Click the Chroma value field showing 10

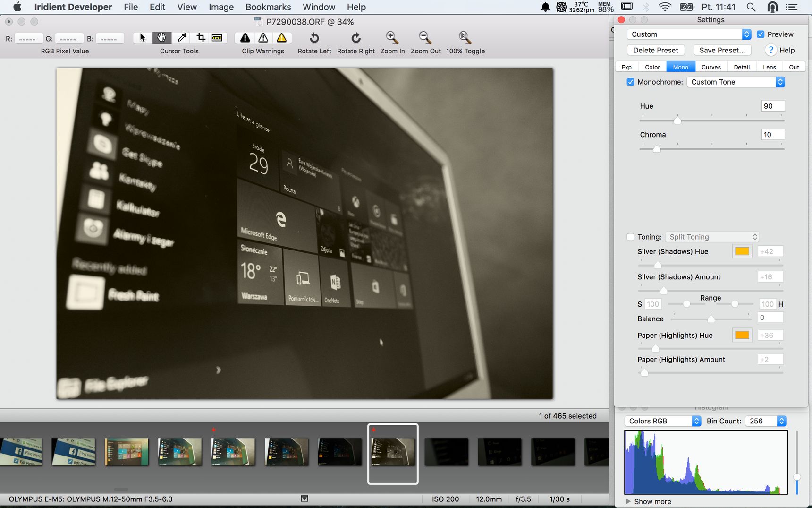773,135
